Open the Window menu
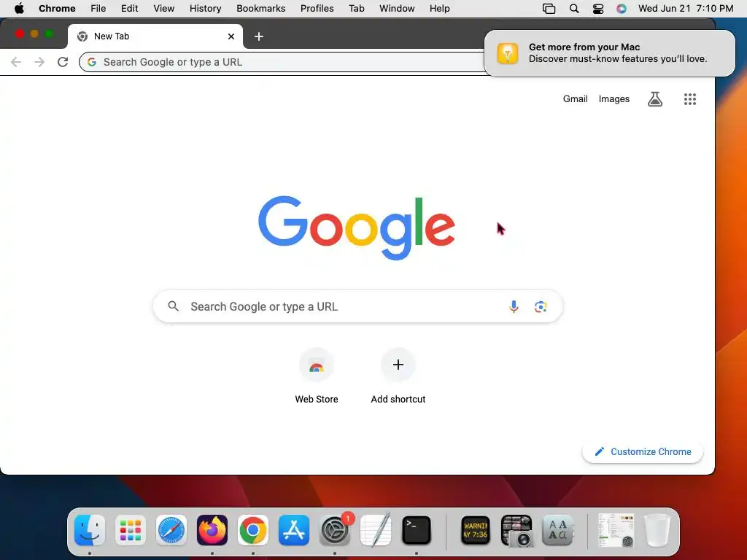Screen dimensions: 747x560 coord(397,9)
